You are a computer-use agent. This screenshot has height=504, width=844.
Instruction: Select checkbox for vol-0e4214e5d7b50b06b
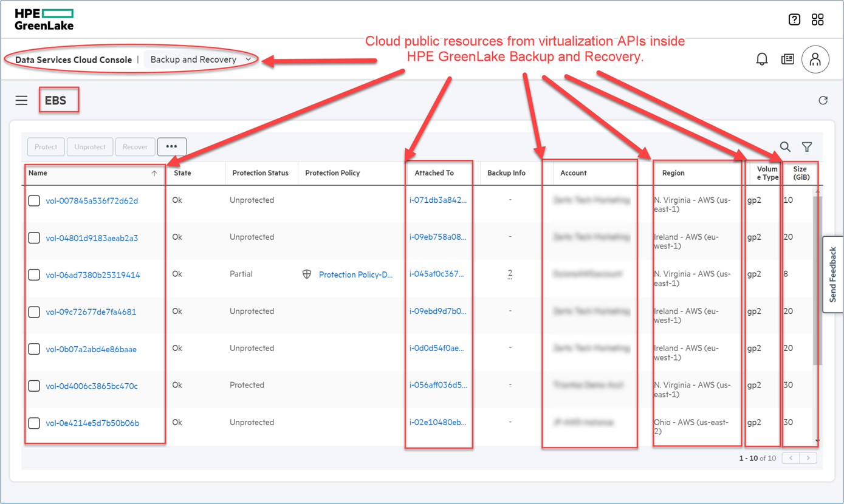(34, 423)
